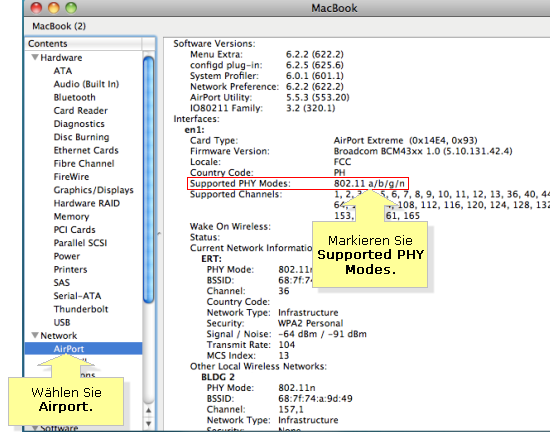Select Hardware RAID entry

(87, 203)
